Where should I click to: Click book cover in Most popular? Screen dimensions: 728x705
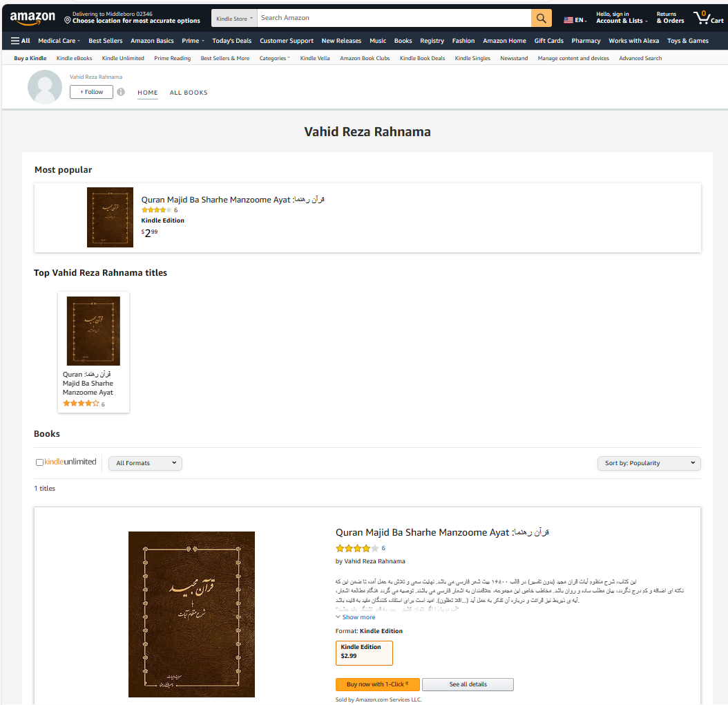[x=110, y=218]
